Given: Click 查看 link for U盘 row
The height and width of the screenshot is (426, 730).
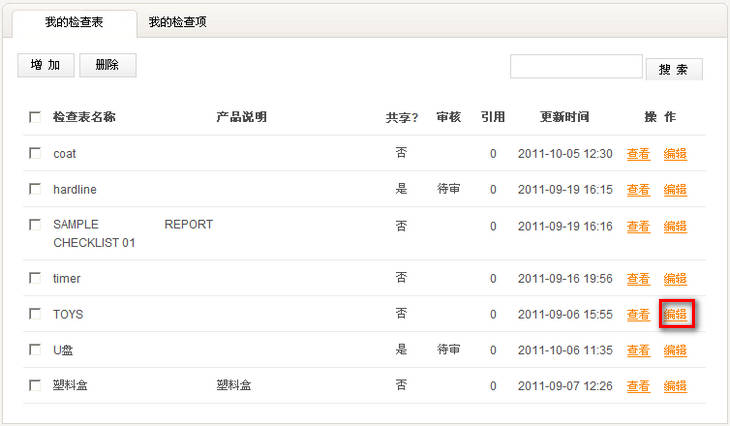Looking at the screenshot, I should (638, 351).
